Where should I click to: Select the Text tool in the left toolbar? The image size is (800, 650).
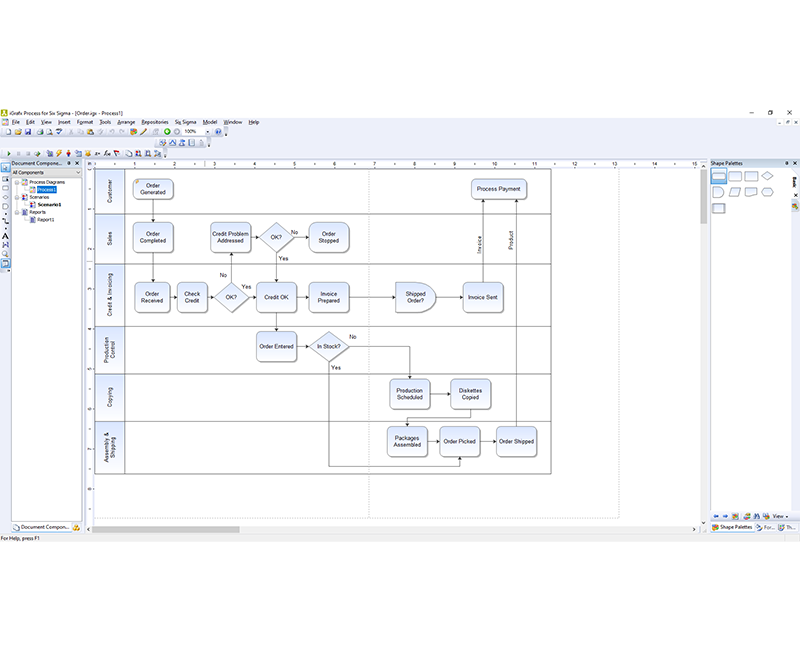coord(6,235)
